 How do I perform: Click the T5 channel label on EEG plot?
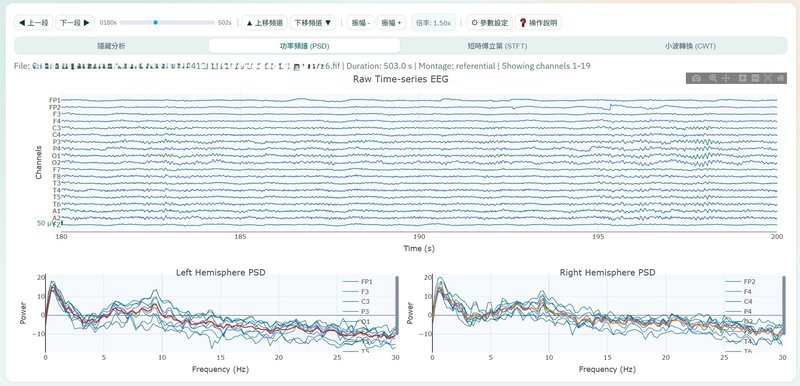pos(56,197)
